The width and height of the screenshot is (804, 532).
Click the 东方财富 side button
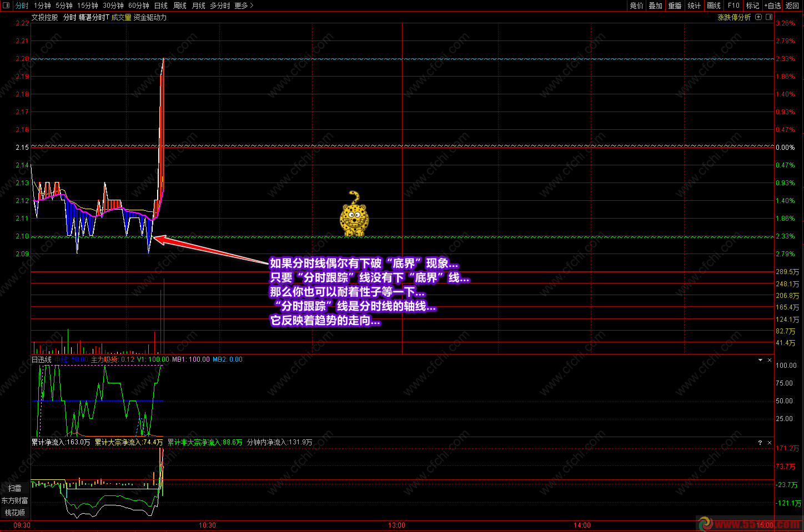coord(15,500)
